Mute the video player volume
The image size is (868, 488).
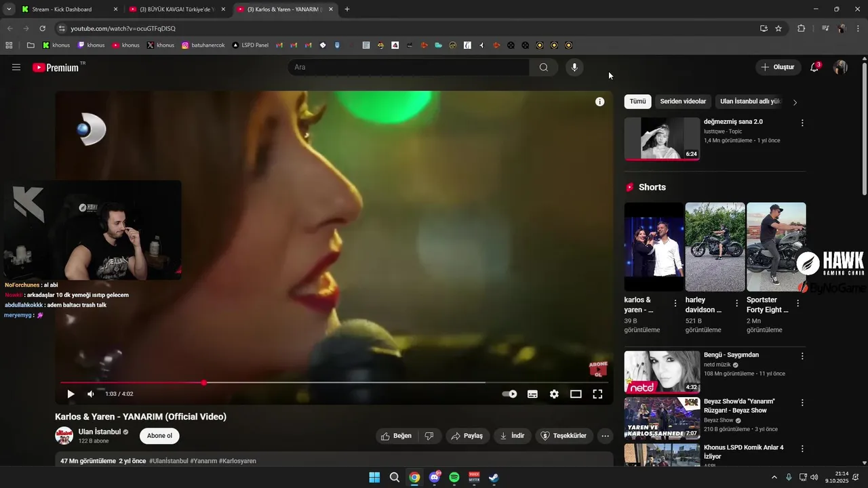[x=91, y=394]
